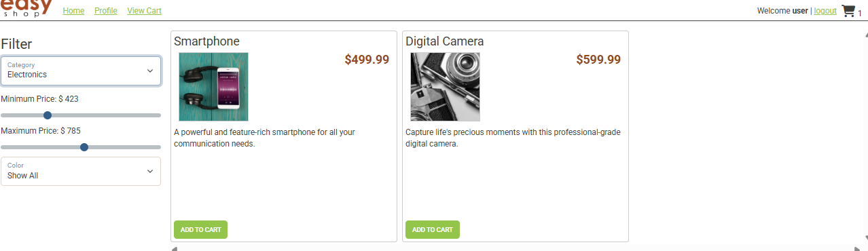The width and height of the screenshot is (868, 251).
Task: Click the Digital Camera product image
Action: coord(445,87)
